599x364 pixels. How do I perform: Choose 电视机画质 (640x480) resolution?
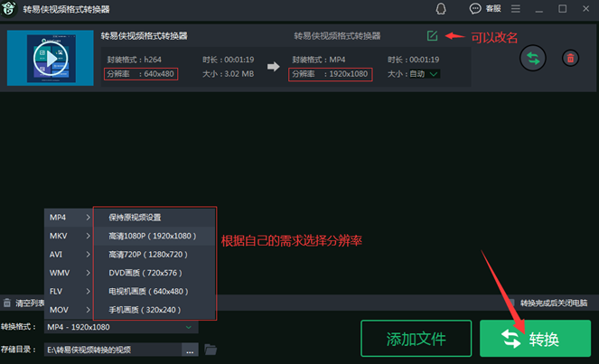154,292
